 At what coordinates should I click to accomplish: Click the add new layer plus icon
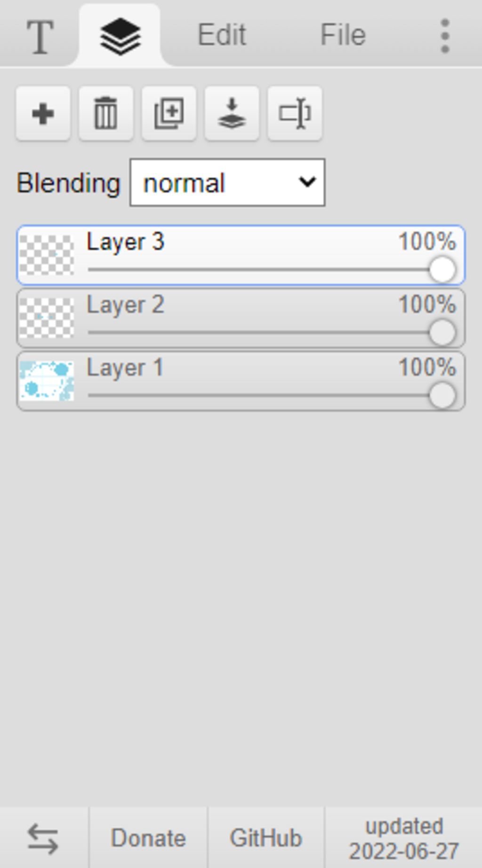point(43,113)
